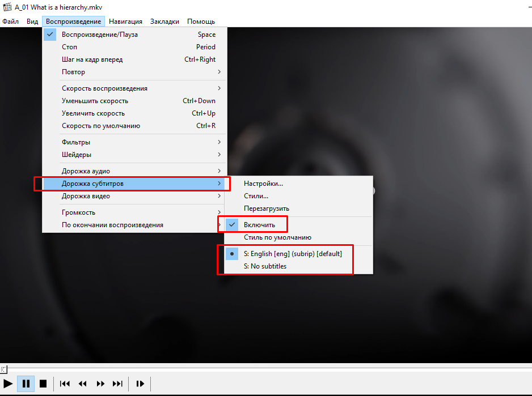This screenshot has height=396, width=532.
Task: Click the MPC app icon in title bar
Action: tap(7, 7)
